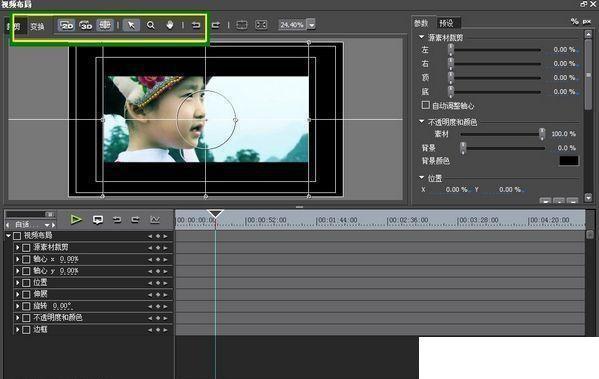This screenshot has height=379, width=599.
Task: Enable 位置 keyframe checkbox
Action: (x=26, y=283)
